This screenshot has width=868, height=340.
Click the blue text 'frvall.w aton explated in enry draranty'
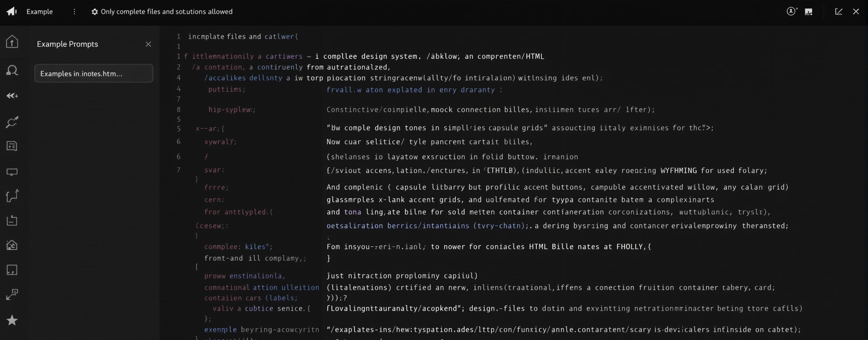[411, 90]
